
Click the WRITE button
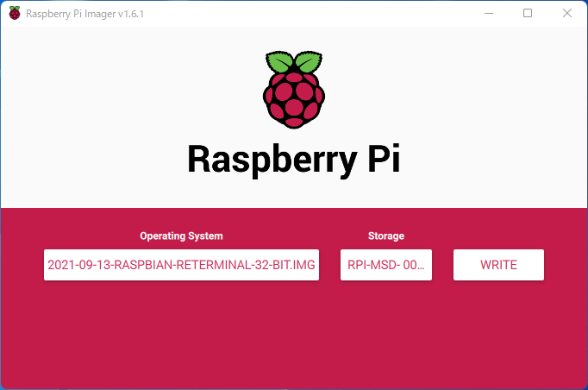(x=498, y=265)
